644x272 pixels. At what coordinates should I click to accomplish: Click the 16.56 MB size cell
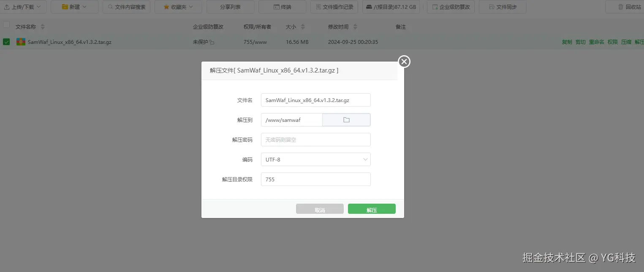[297, 42]
